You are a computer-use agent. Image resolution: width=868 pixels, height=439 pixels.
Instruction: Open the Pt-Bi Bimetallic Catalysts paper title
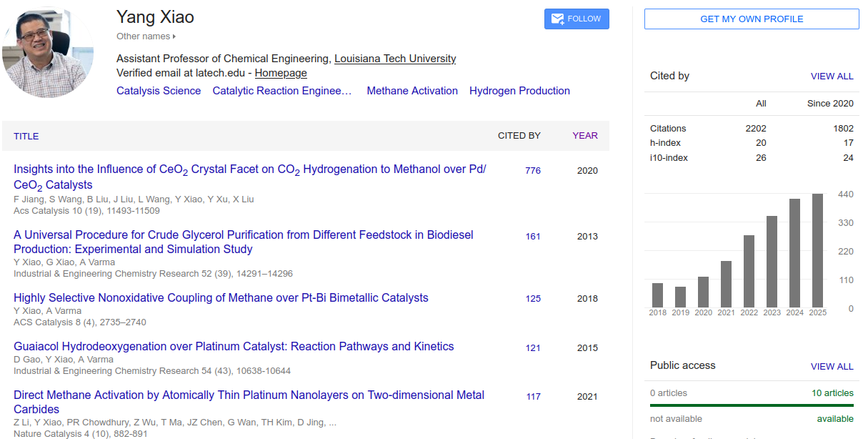pos(221,298)
